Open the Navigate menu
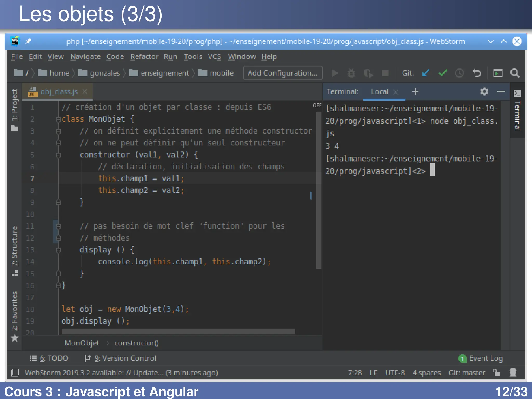The height and width of the screenshot is (399, 532). (x=85, y=57)
